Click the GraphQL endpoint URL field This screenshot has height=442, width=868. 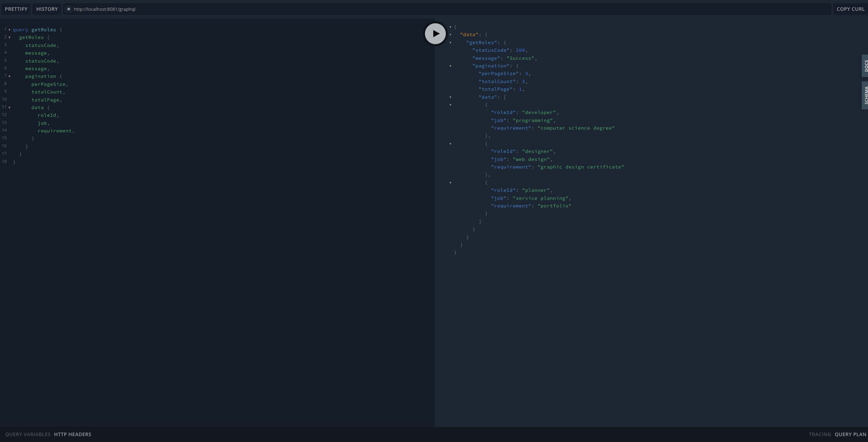point(104,9)
